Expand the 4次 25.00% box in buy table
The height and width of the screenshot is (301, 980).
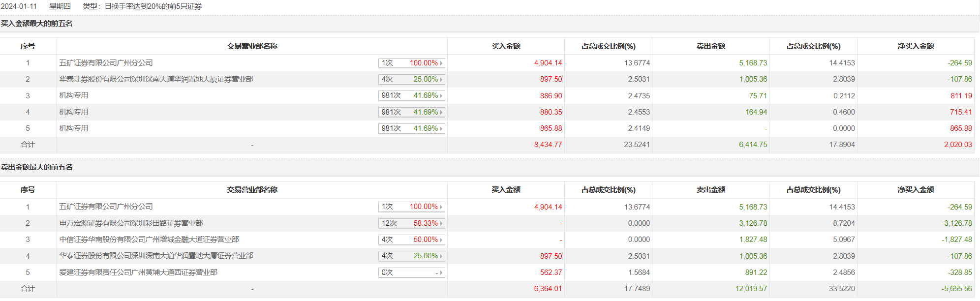click(441, 80)
